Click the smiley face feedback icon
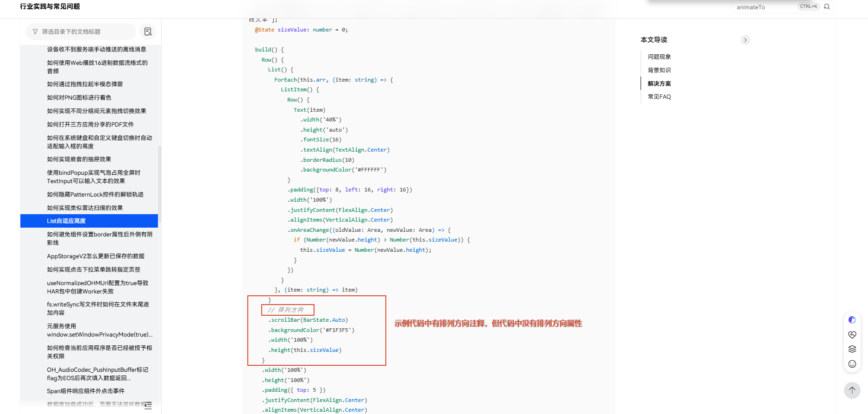 pyautogui.click(x=852, y=364)
